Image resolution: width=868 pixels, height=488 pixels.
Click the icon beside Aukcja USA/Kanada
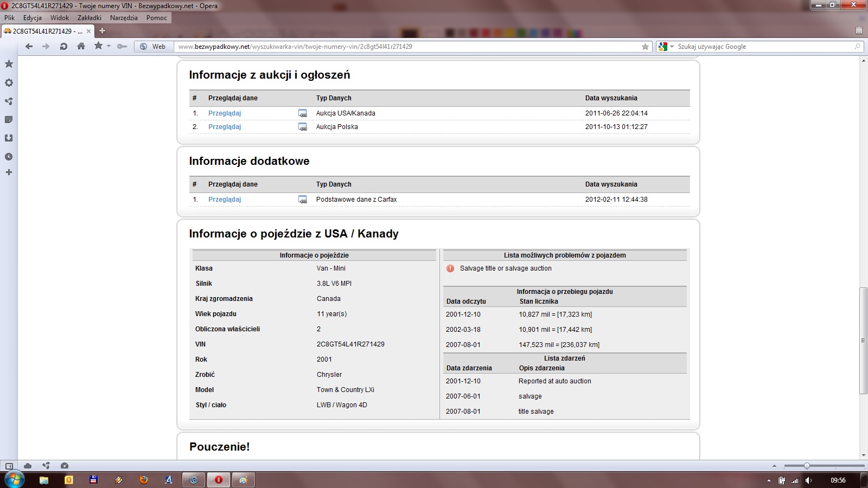coord(303,113)
